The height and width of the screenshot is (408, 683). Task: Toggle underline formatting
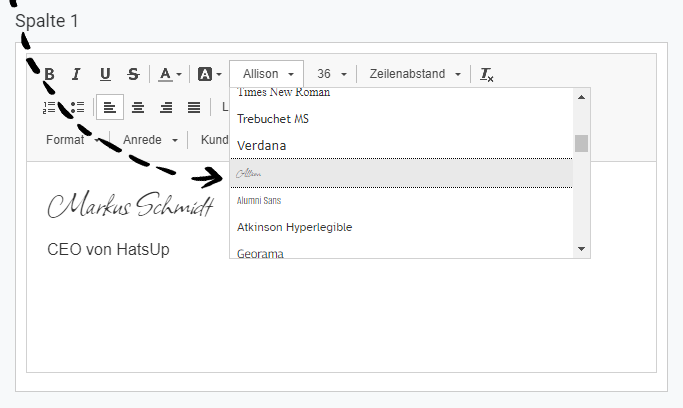click(105, 74)
